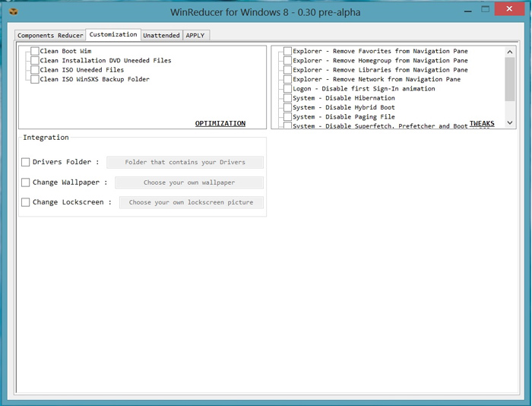Click Choose your own lockscreen picture button
532x406 pixels.
(191, 202)
